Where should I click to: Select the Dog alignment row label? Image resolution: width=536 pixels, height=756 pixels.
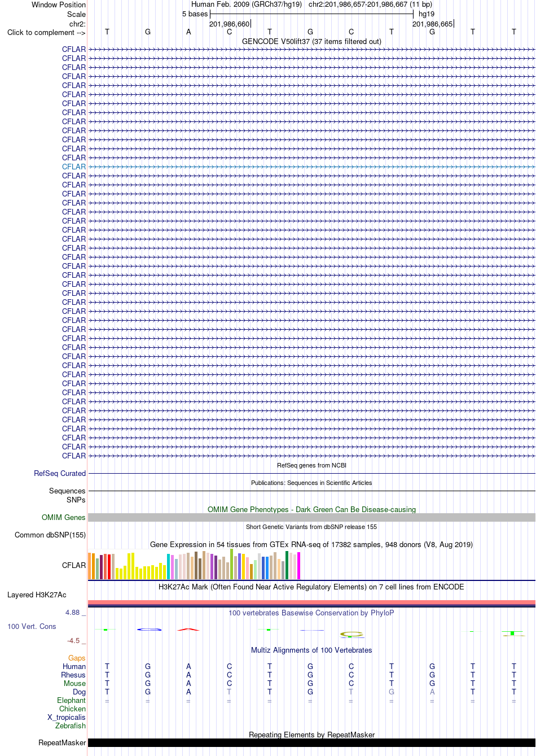tap(80, 692)
